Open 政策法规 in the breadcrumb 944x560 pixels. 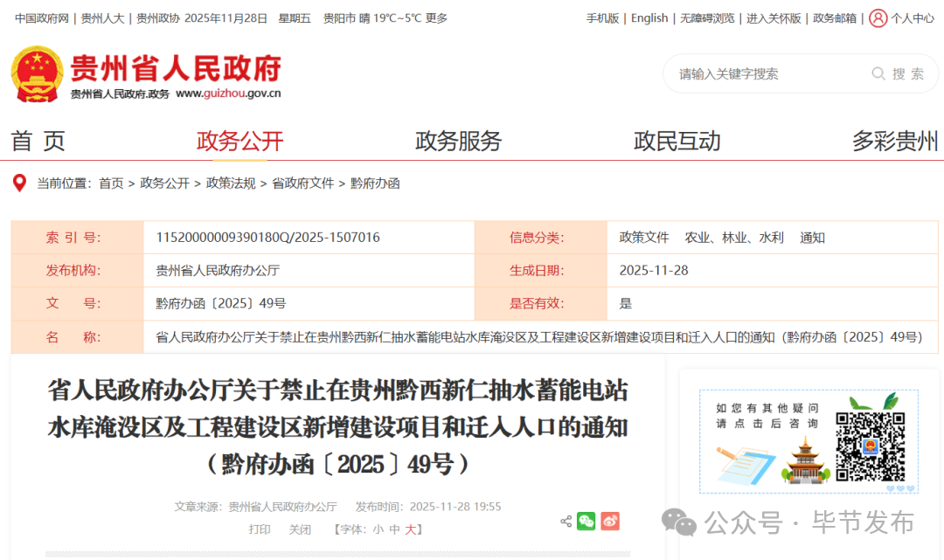(231, 183)
